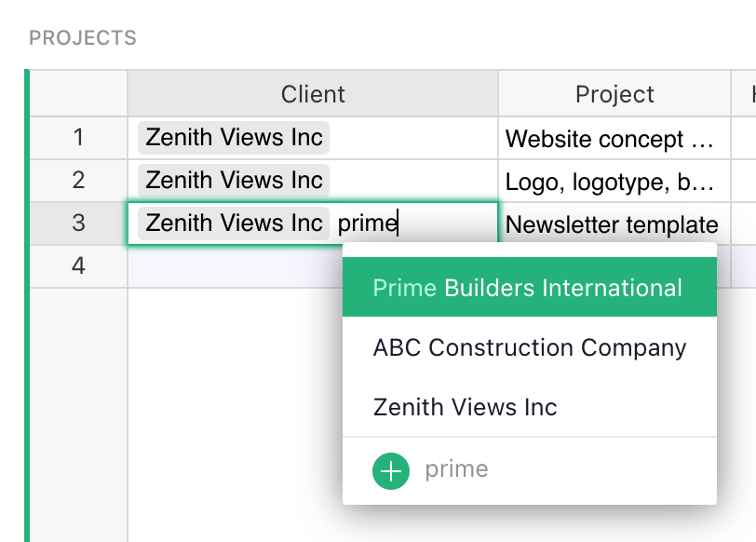Select row number 1

(78, 137)
